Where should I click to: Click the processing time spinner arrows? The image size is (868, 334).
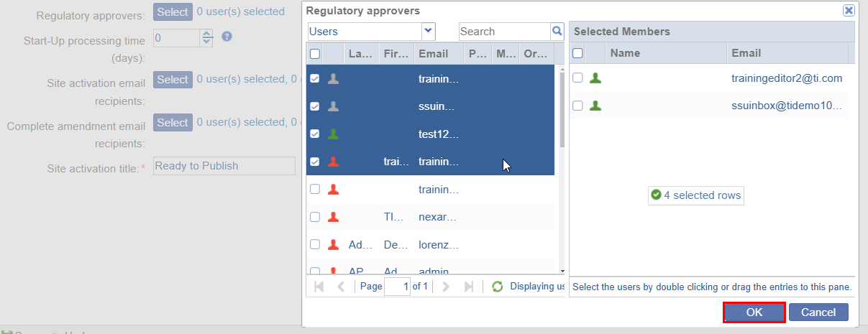pyautogui.click(x=207, y=37)
